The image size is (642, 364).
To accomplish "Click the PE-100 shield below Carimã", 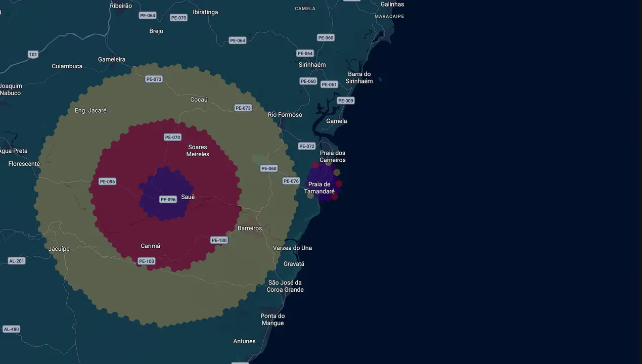I will click(147, 261).
